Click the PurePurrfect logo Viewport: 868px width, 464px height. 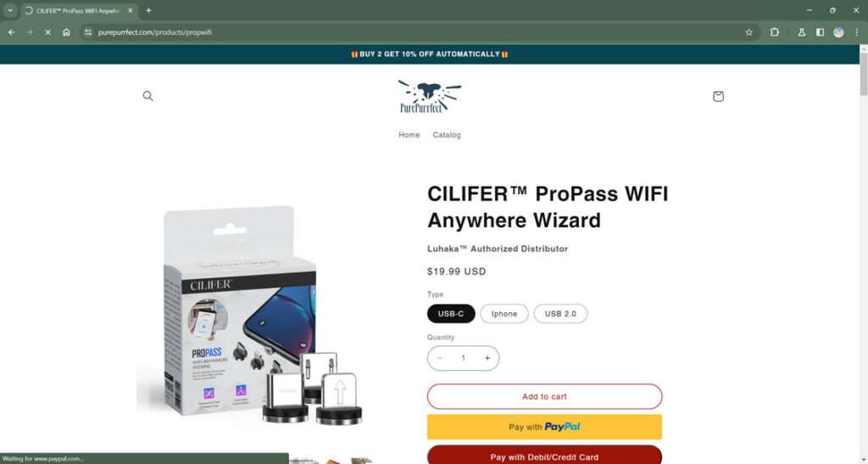coord(430,97)
